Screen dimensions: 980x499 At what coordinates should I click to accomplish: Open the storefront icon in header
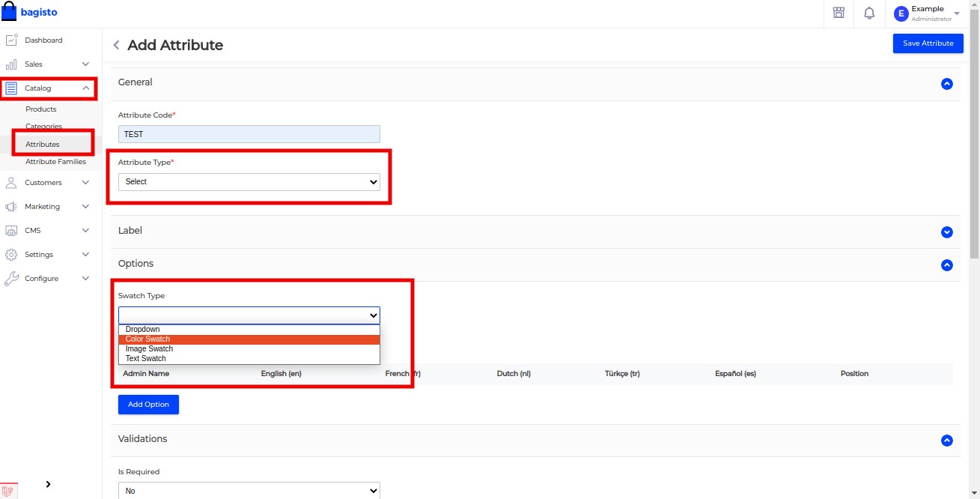pyautogui.click(x=839, y=13)
